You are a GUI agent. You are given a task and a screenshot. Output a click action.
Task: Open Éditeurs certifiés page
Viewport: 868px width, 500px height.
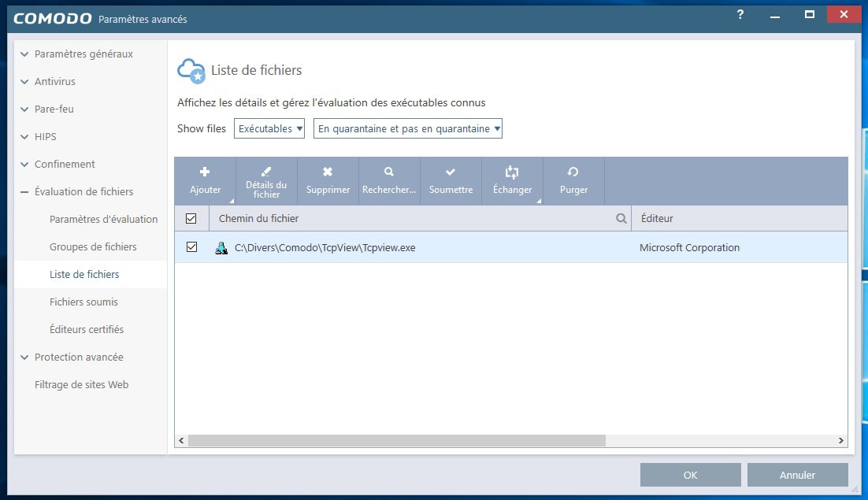pos(87,330)
